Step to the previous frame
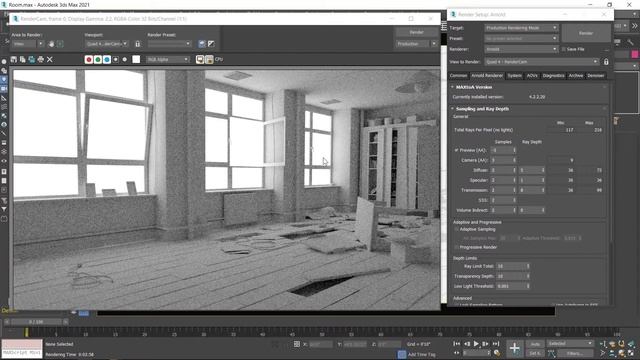 [x=467, y=344]
